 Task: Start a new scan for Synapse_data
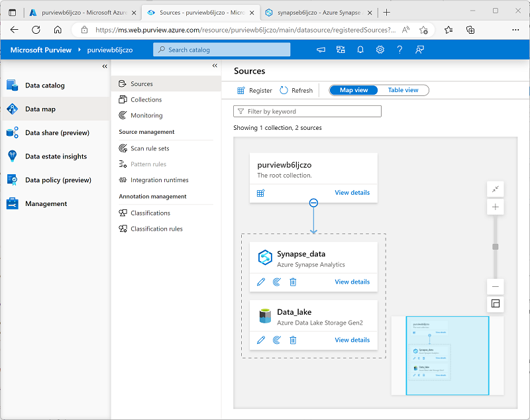tap(277, 282)
